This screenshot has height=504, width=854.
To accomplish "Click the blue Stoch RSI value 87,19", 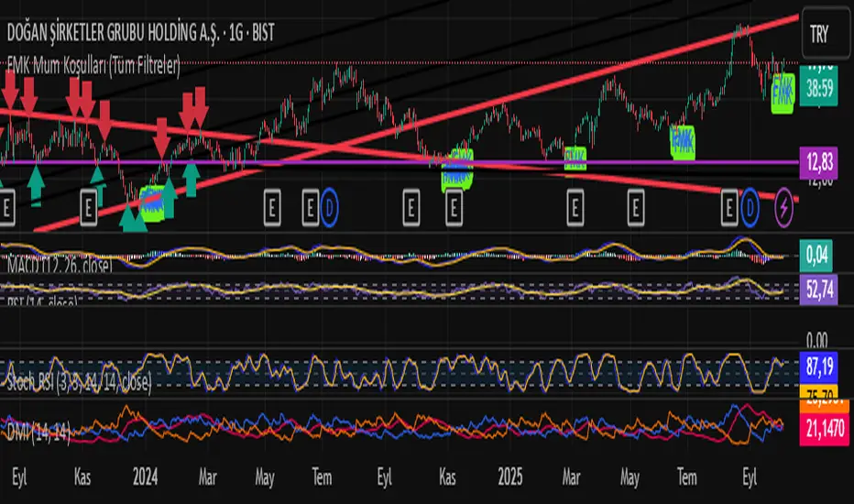I will [x=818, y=367].
